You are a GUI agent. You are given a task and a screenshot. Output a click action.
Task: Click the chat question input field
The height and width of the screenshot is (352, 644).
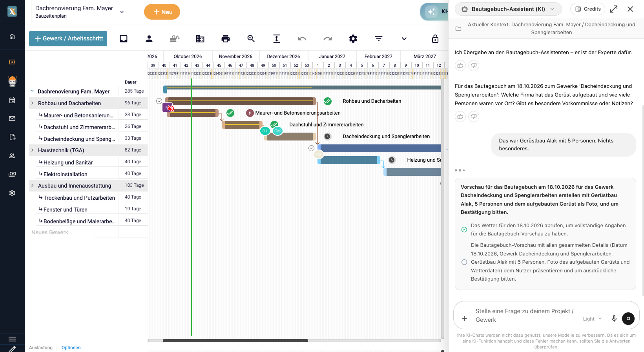coord(526,315)
